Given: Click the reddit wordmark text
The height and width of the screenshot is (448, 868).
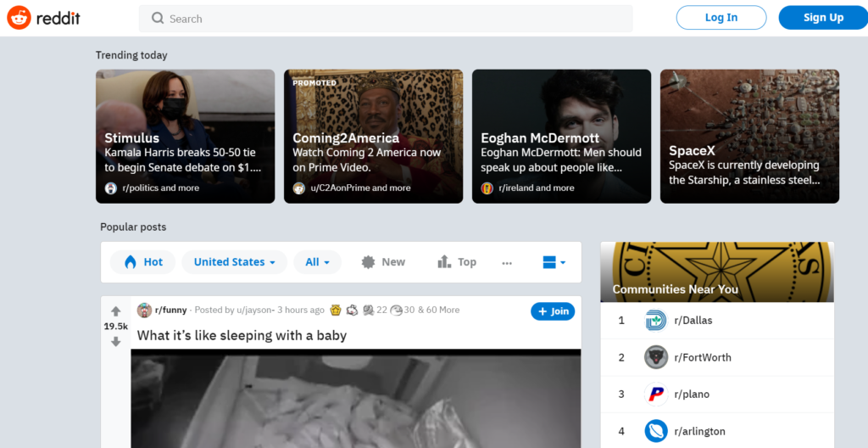Looking at the screenshot, I should pyautogui.click(x=58, y=19).
